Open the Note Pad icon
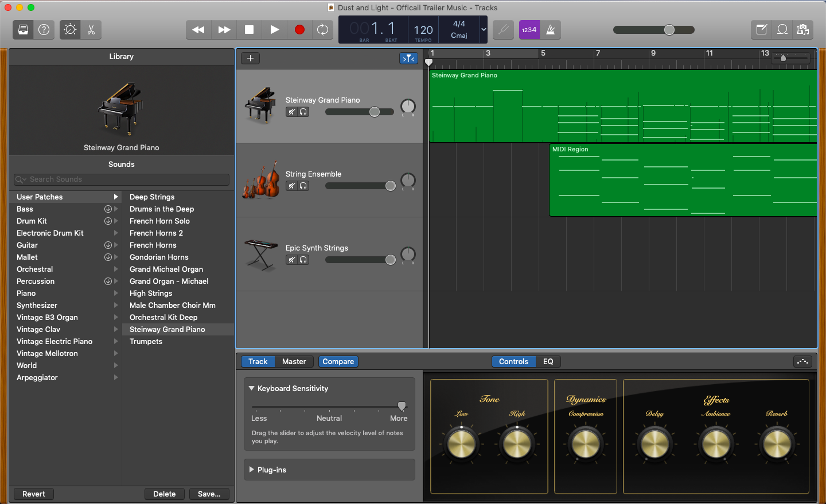Viewport: 826px width, 504px height. [762, 30]
